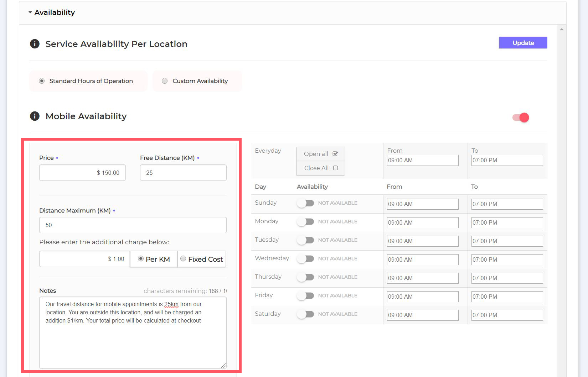Click the scrollbar up arrow

562,30
